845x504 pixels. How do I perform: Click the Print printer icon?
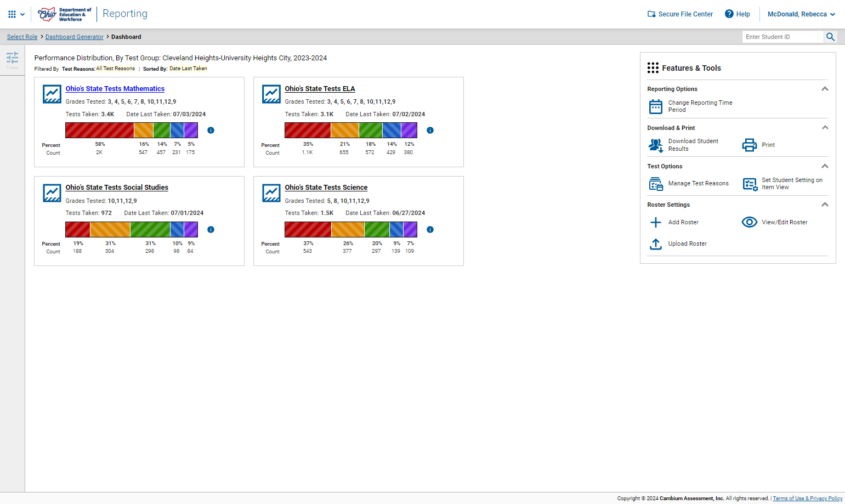[750, 145]
